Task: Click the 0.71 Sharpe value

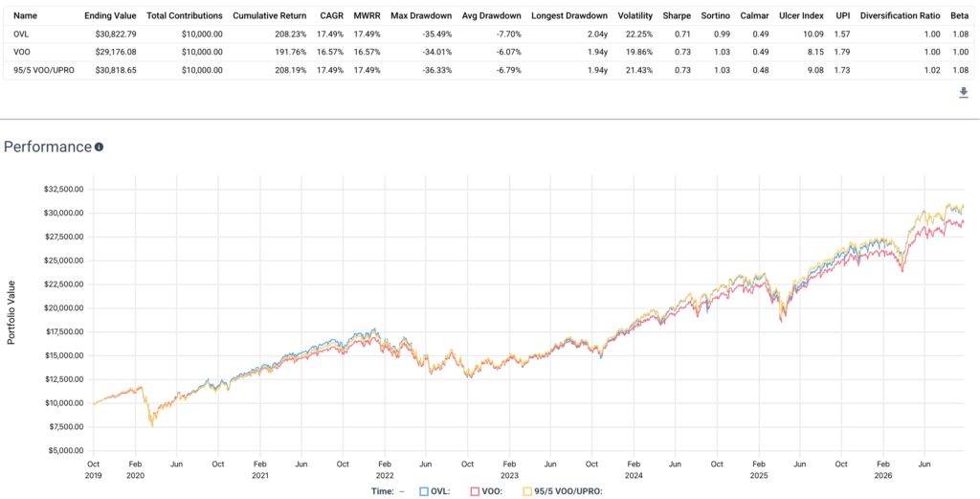Action: (683, 34)
